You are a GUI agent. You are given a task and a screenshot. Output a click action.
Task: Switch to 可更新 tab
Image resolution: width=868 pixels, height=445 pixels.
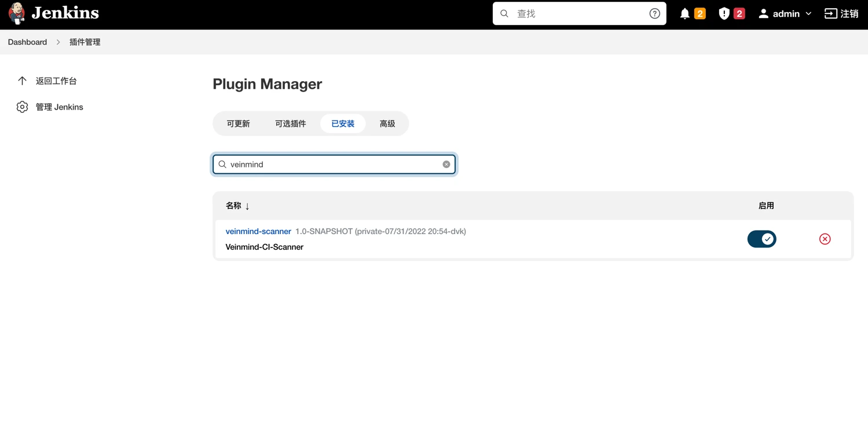238,123
